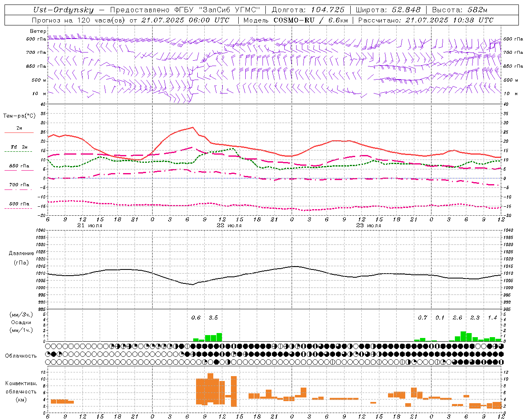The width and height of the screenshot is (525, 420).
Task: Click the 21 июля date label
Action: point(89,226)
